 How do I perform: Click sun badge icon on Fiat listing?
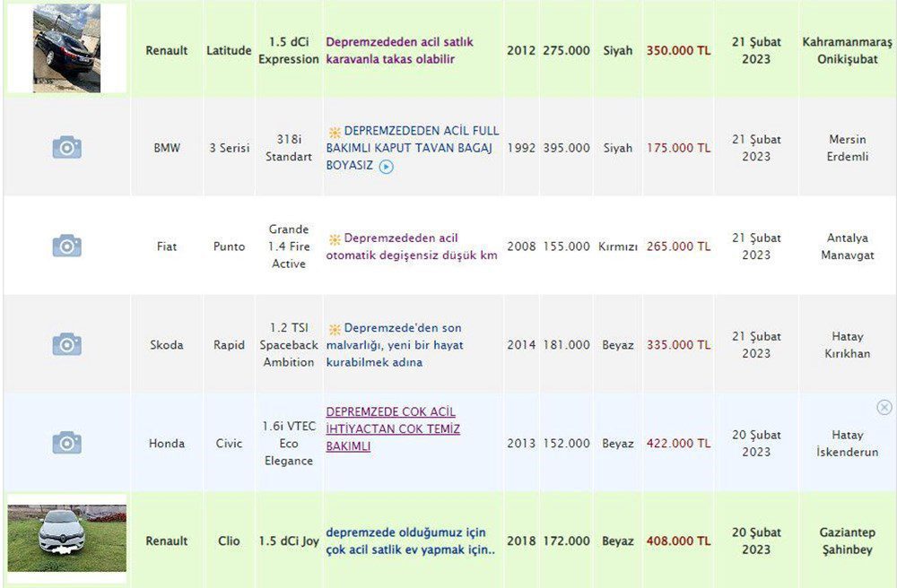334,239
